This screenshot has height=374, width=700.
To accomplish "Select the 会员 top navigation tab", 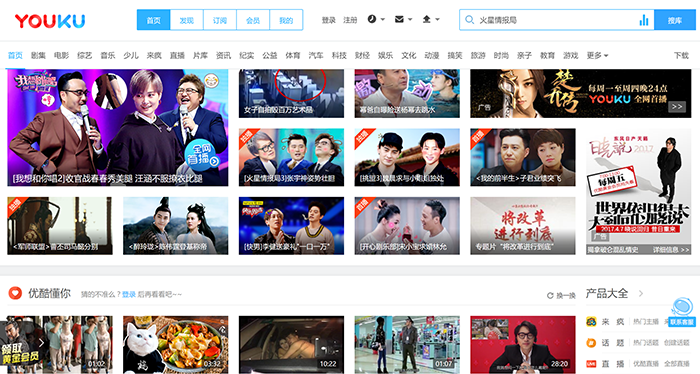I will pos(253,20).
